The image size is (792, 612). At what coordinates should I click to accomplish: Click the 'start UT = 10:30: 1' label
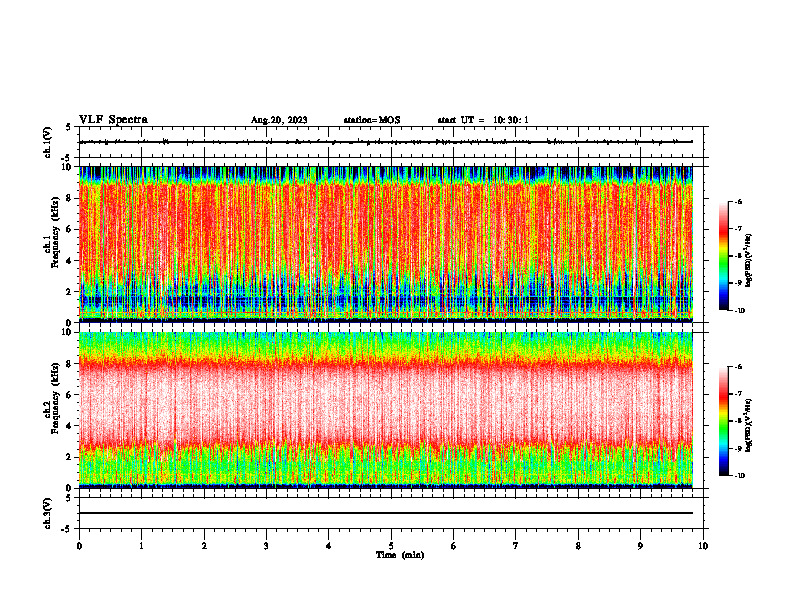click(x=483, y=120)
